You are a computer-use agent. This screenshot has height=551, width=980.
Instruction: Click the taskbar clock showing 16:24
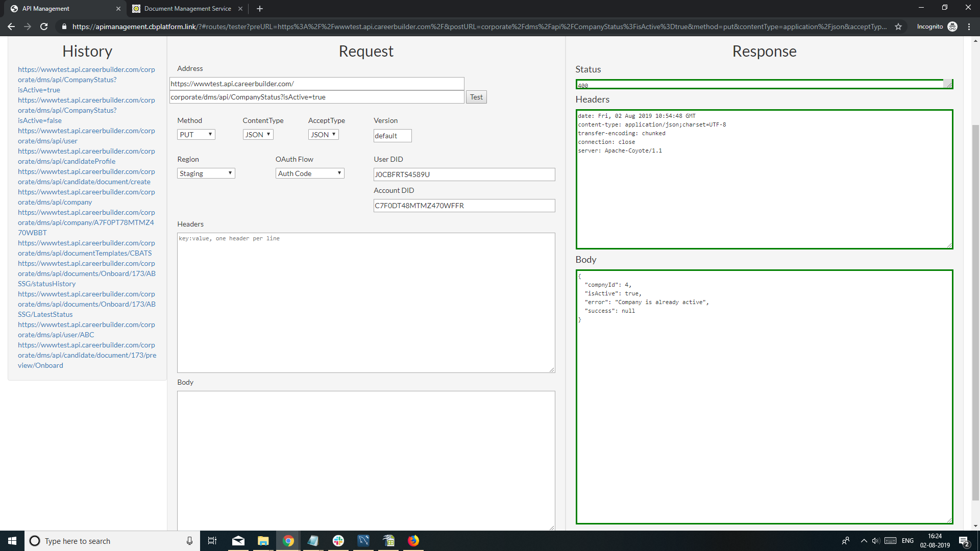coord(935,541)
